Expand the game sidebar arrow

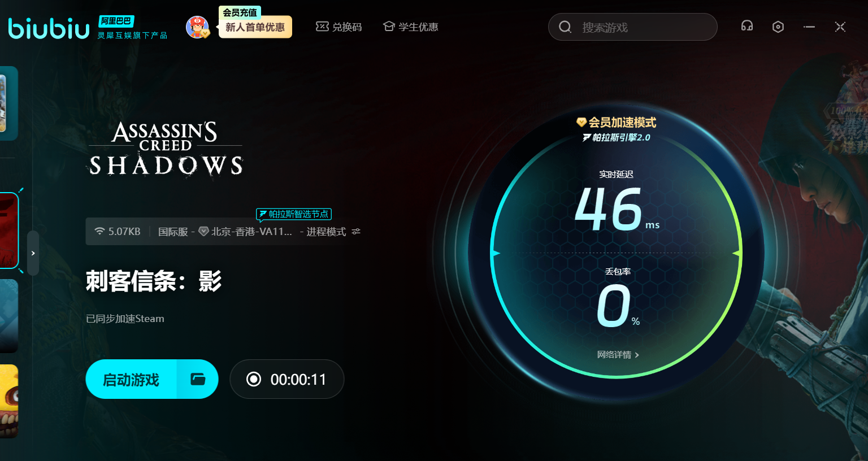coord(33,253)
